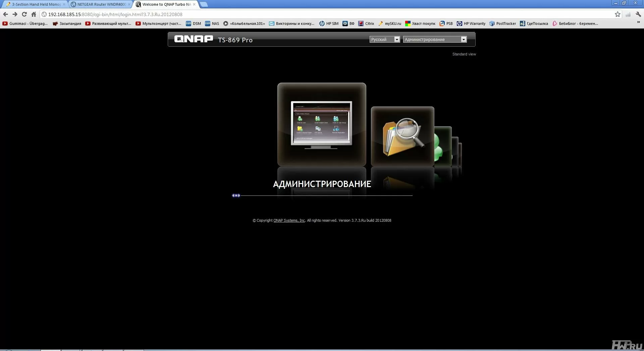Open the Засыпандия bookmark
The width and height of the screenshot is (644, 351).
point(67,24)
